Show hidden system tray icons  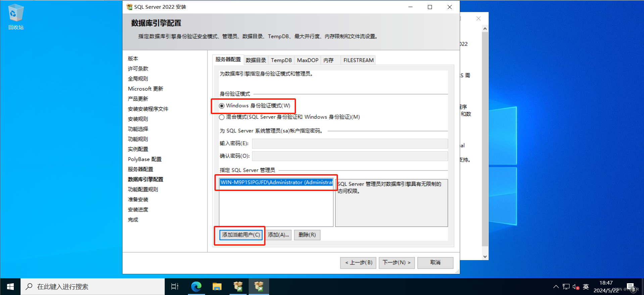click(x=556, y=287)
